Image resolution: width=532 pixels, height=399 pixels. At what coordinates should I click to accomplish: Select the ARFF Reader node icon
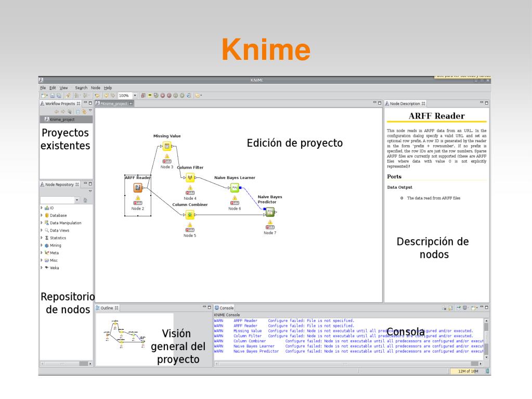[138, 188]
